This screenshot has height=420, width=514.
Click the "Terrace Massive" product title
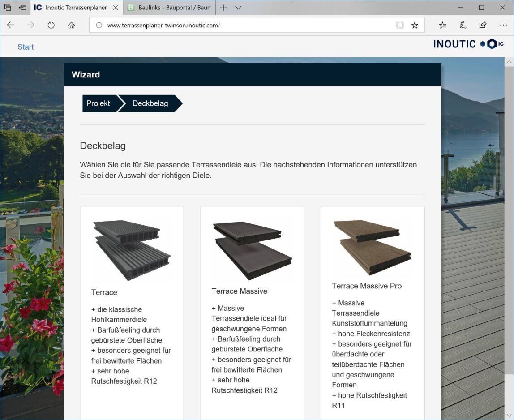pyautogui.click(x=239, y=291)
